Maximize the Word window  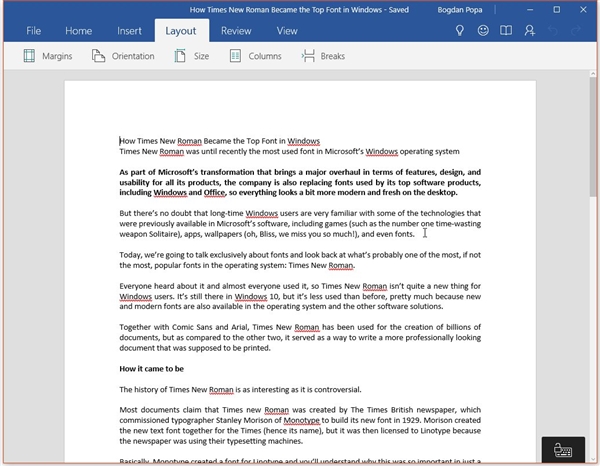coord(557,10)
